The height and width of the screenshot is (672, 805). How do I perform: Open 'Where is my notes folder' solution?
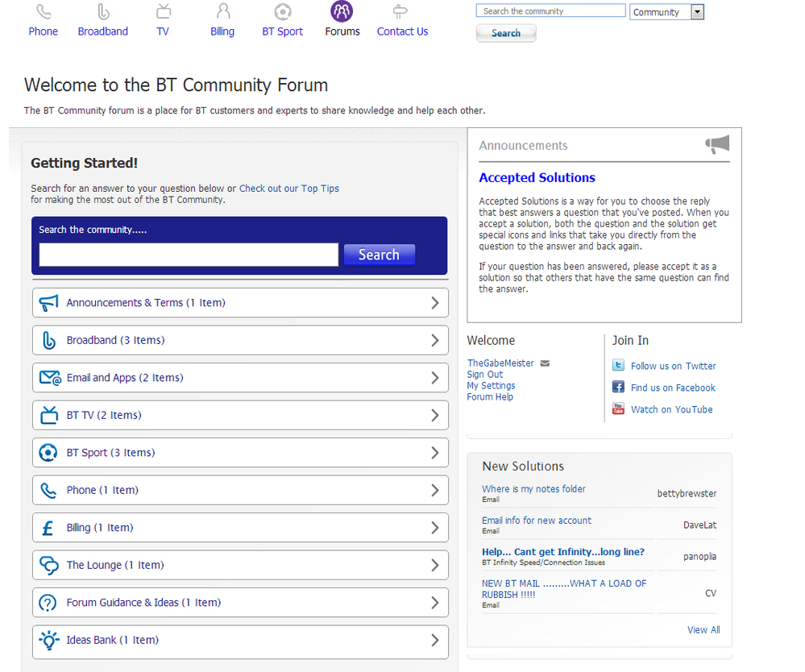533,489
